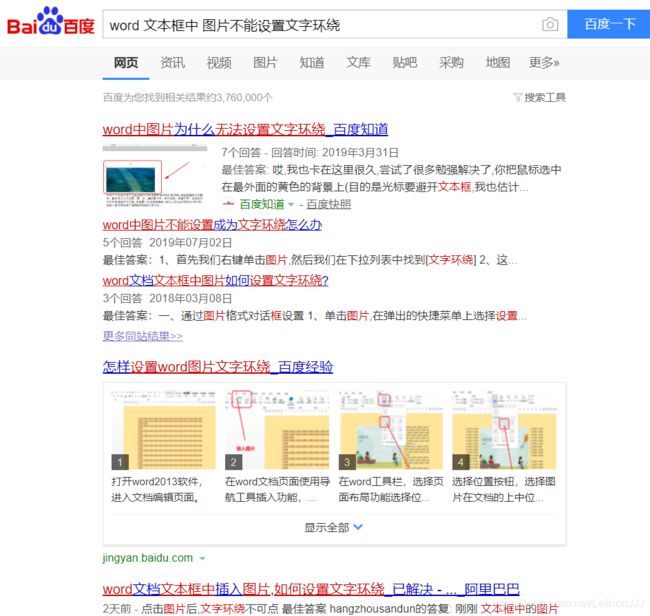Viewport: 650px width, 616px height.
Task: Open result word中图片为什么无法设置文字环绕
Action: tap(245, 130)
